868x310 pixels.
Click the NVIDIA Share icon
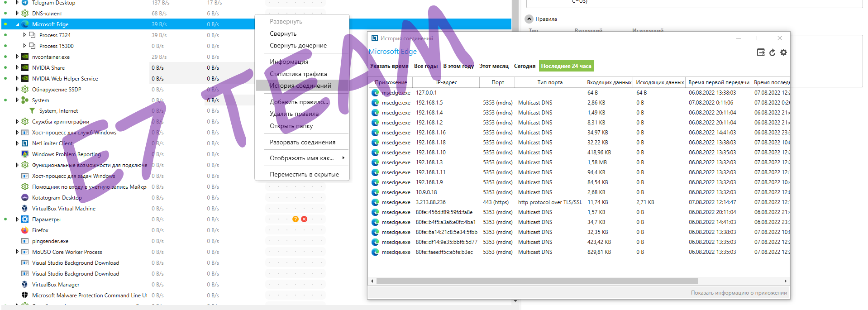tap(25, 68)
